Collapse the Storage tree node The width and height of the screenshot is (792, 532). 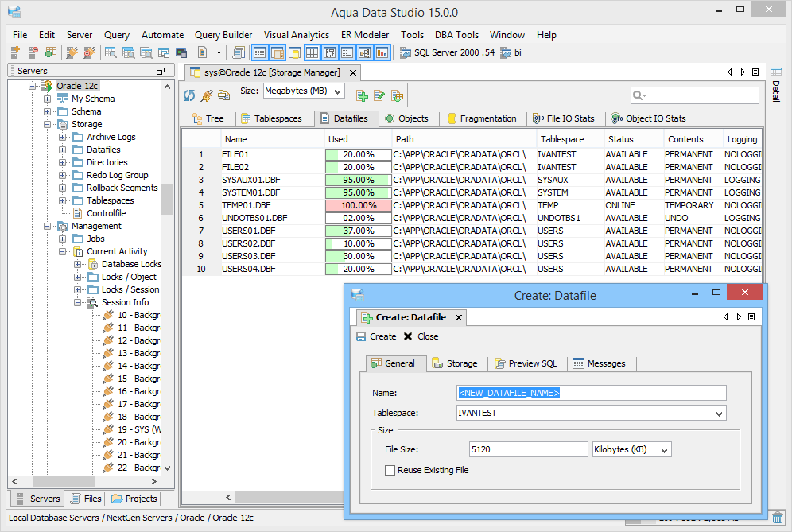click(47, 124)
